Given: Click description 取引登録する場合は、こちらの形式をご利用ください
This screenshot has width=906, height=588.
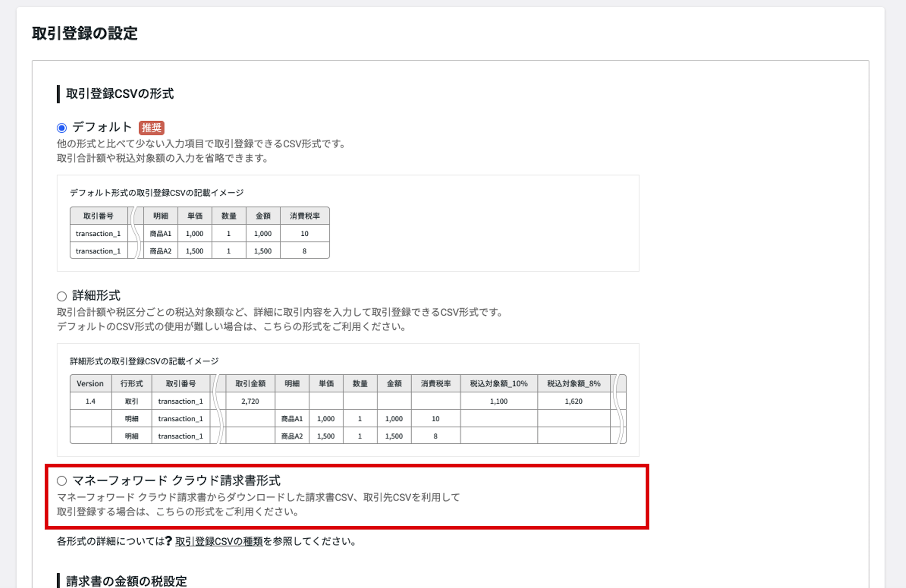Looking at the screenshot, I should tap(179, 511).
